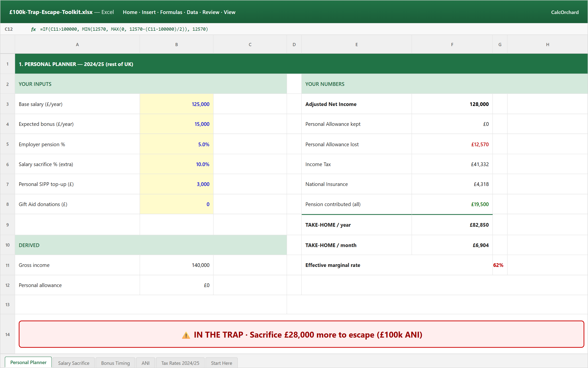Edit the Expected bonus input 15,000
Viewport: 588px width, 368px height.
tap(176, 124)
